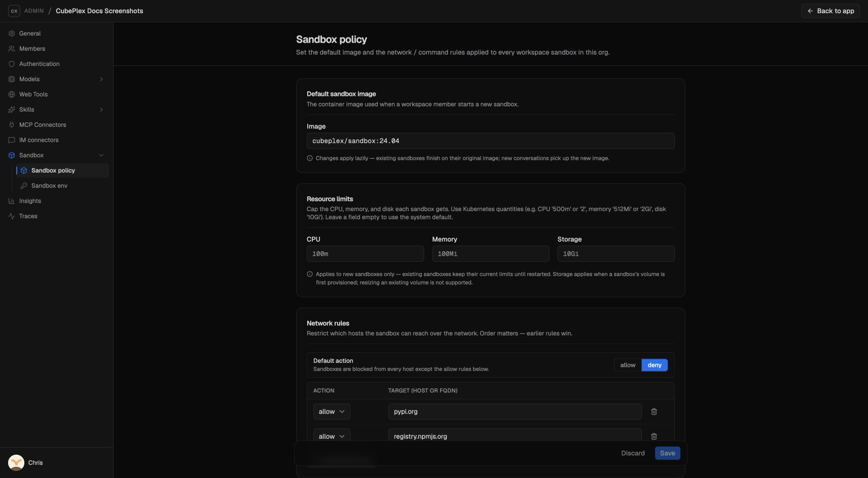Open the Insights page
The height and width of the screenshot is (478, 868).
point(56,201)
